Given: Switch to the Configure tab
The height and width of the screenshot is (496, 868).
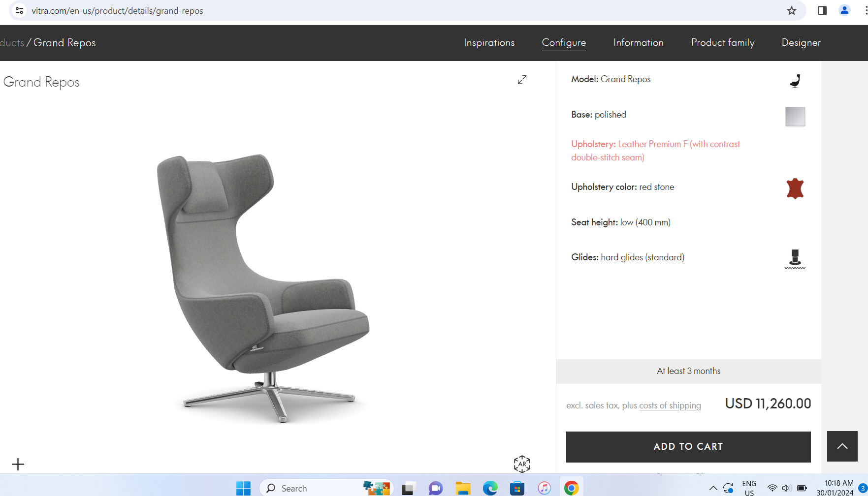Looking at the screenshot, I should (564, 43).
